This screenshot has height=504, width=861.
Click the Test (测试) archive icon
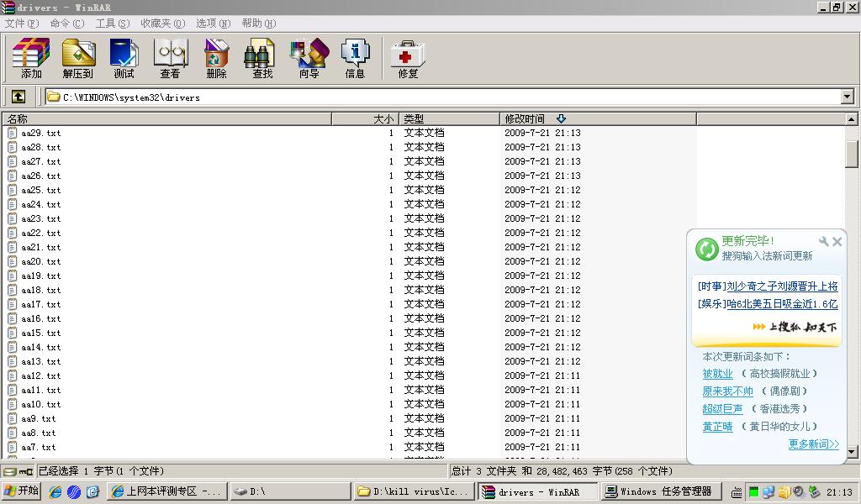point(124,58)
